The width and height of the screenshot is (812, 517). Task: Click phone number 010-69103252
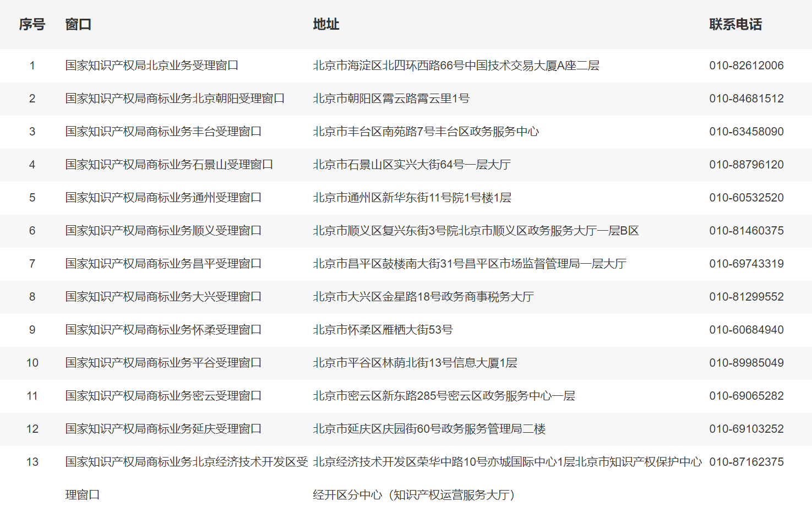(x=746, y=429)
